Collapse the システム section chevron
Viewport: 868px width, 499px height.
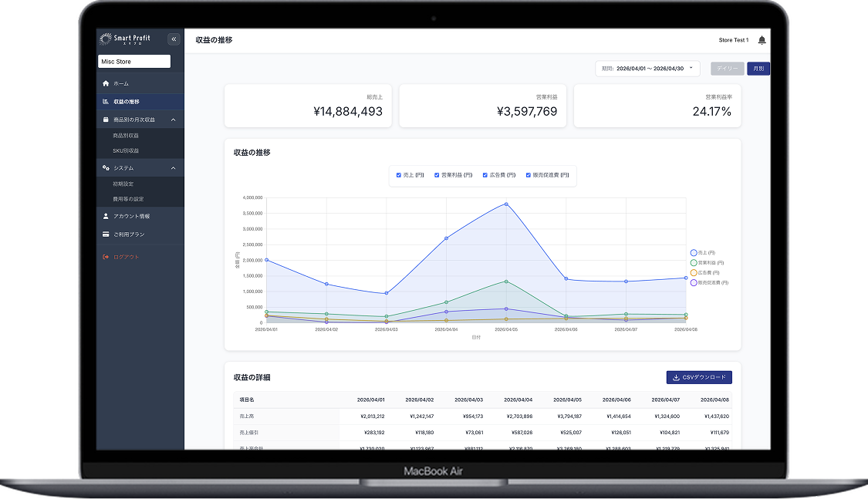pyautogui.click(x=173, y=167)
